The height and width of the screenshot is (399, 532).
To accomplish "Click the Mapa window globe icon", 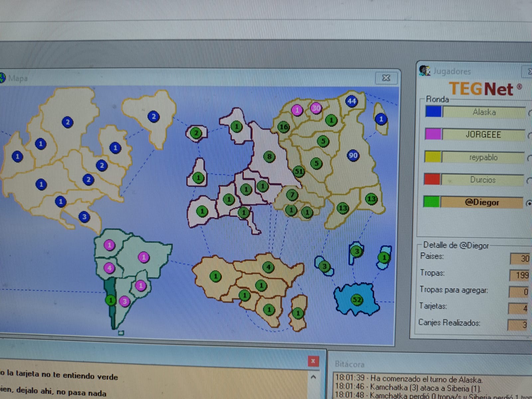I will (x=2, y=78).
